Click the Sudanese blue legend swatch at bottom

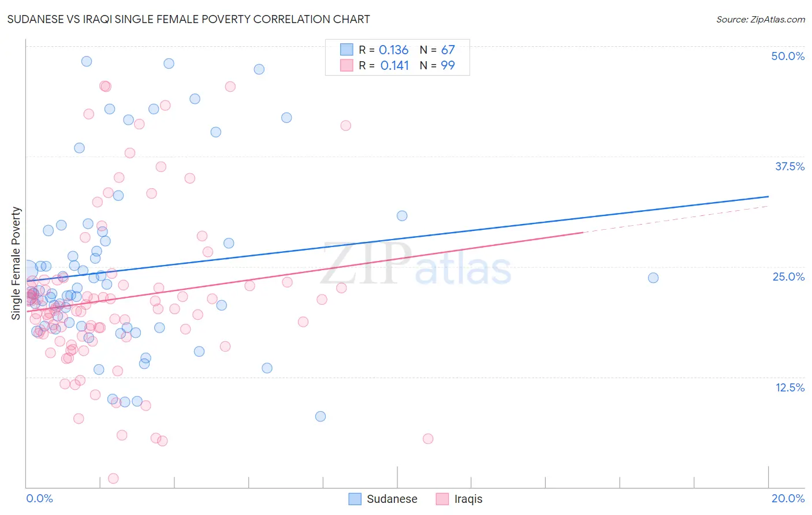pyautogui.click(x=355, y=499)
